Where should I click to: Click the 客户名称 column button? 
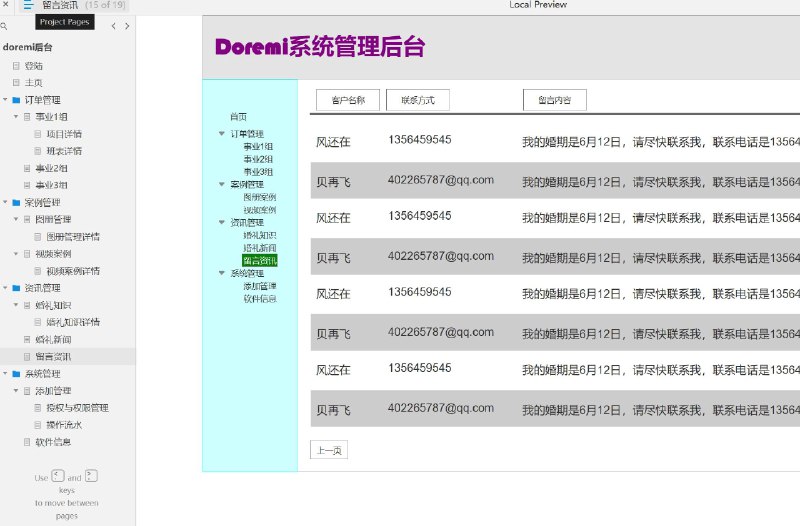click(x=348, y=100)
